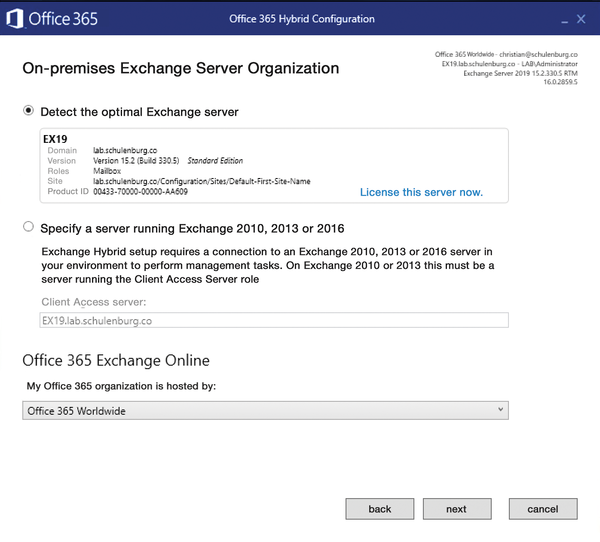Screen dimensions: 600x542
Task: Click 'Office 365 Worldwide - christian@schulenburg.co' header text
Action: click(506, 54)
